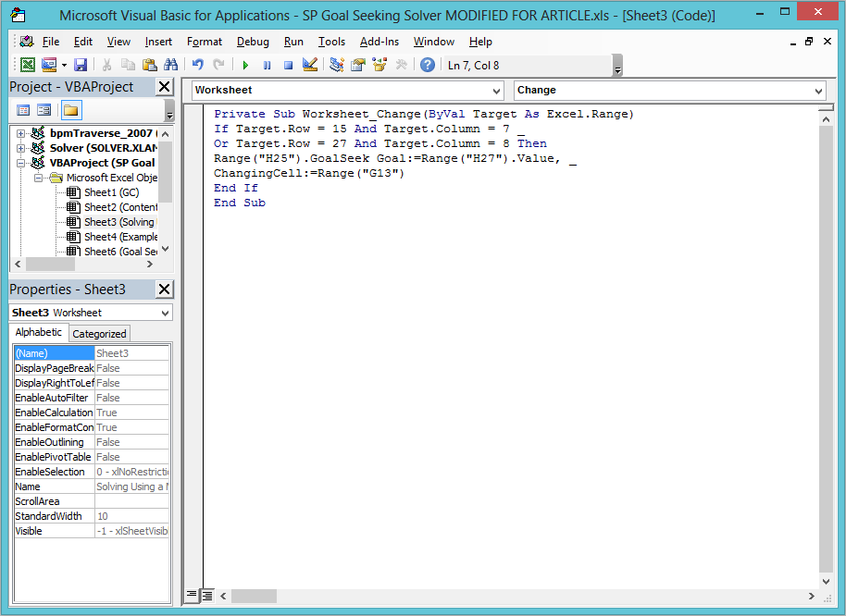Click the Redo arrow icon
Viewport: 846px width, 616px height.
(218, 66)
